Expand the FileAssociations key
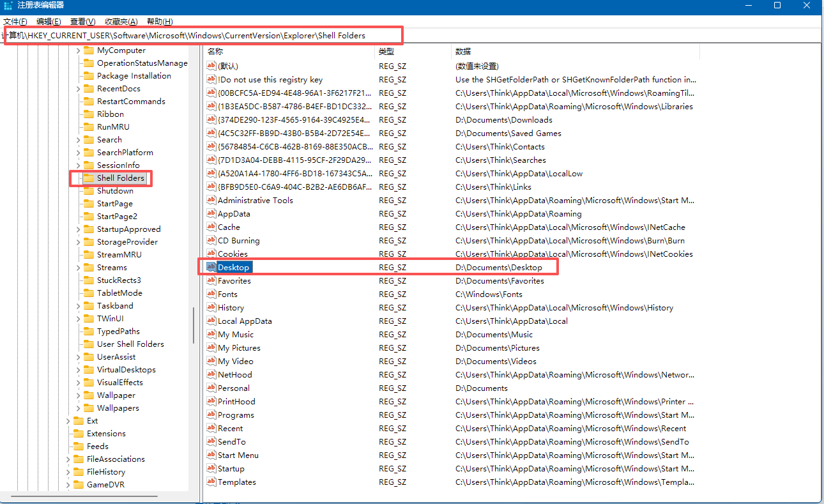The height and width of the screenshot is (504, 824). pos(68,459)
